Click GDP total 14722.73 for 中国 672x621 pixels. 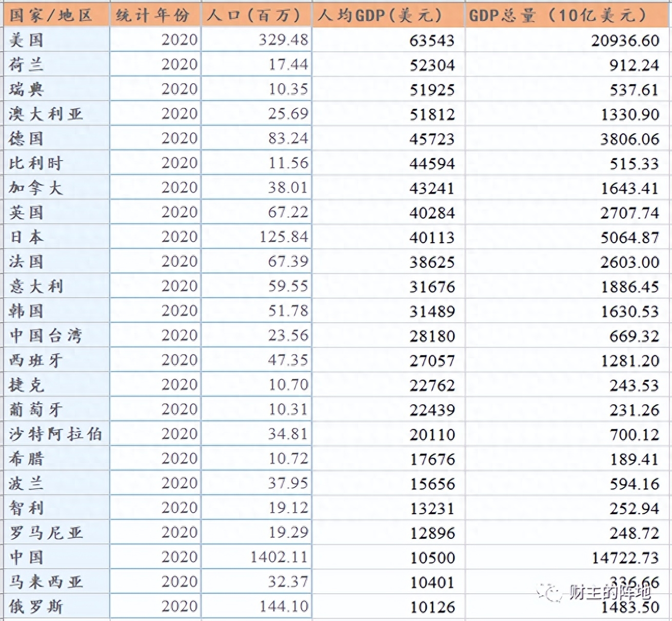coord(625,558)
